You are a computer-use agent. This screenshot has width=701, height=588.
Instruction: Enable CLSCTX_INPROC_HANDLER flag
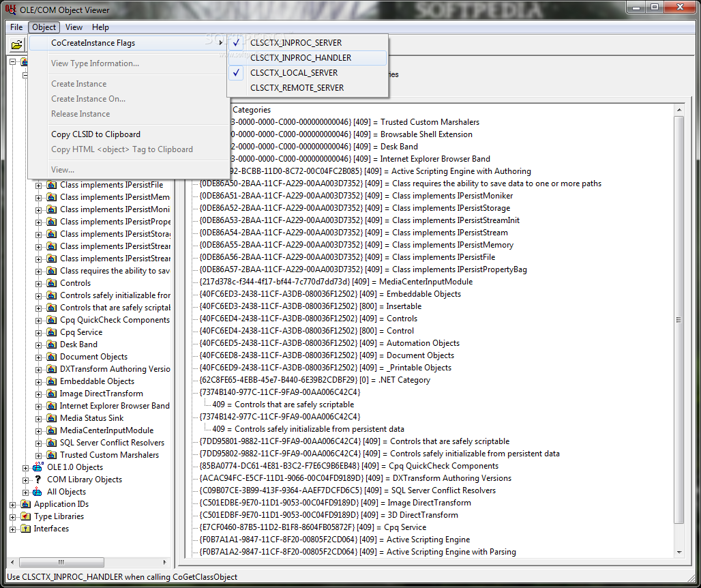click(307, 58)
